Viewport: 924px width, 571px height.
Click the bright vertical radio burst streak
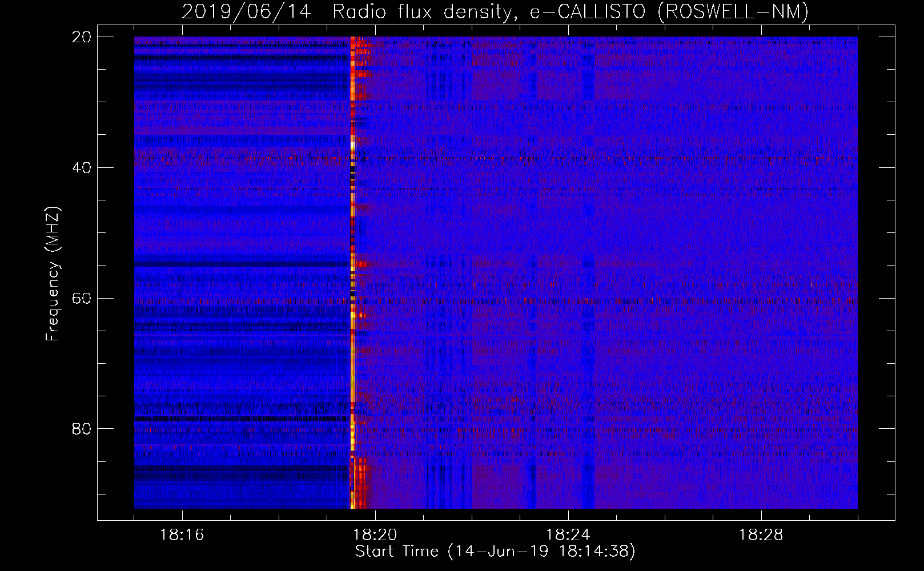pos(353,272)
